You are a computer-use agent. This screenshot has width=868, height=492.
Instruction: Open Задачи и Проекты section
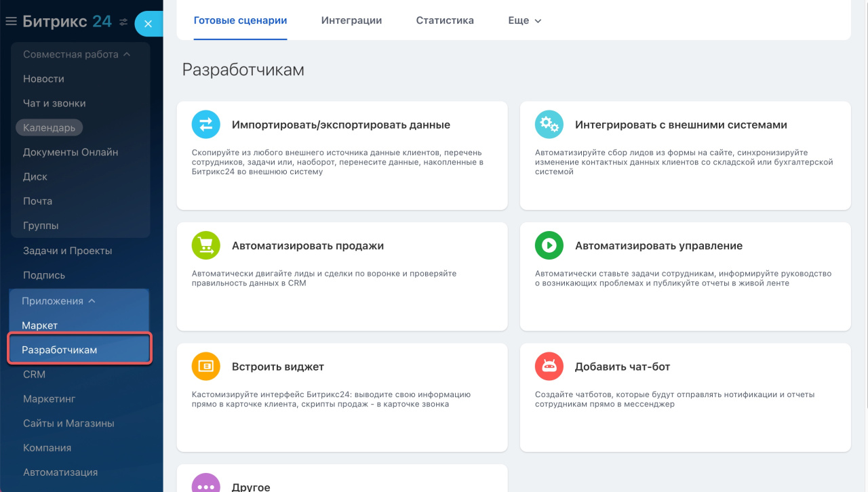67,251
